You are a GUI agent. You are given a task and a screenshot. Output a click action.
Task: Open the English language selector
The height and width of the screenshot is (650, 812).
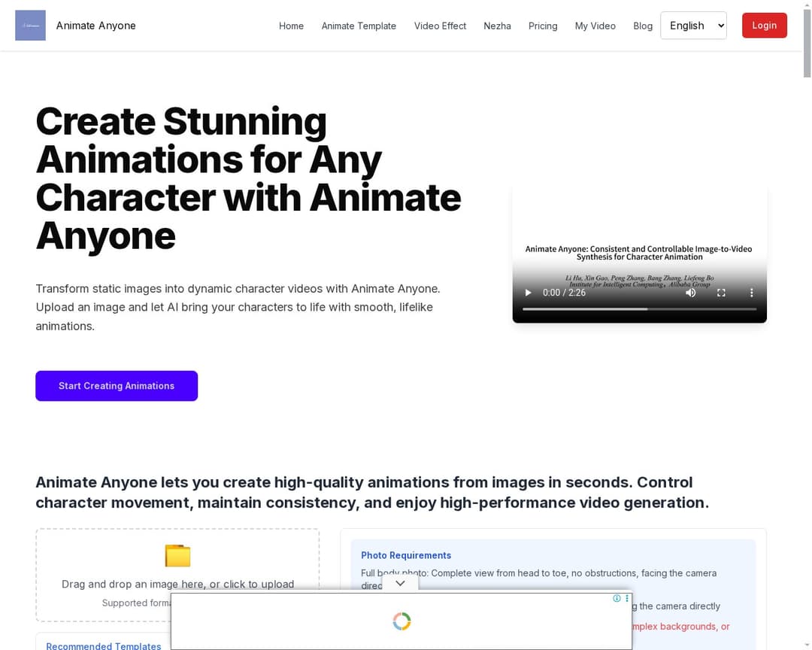coord(692,25)
